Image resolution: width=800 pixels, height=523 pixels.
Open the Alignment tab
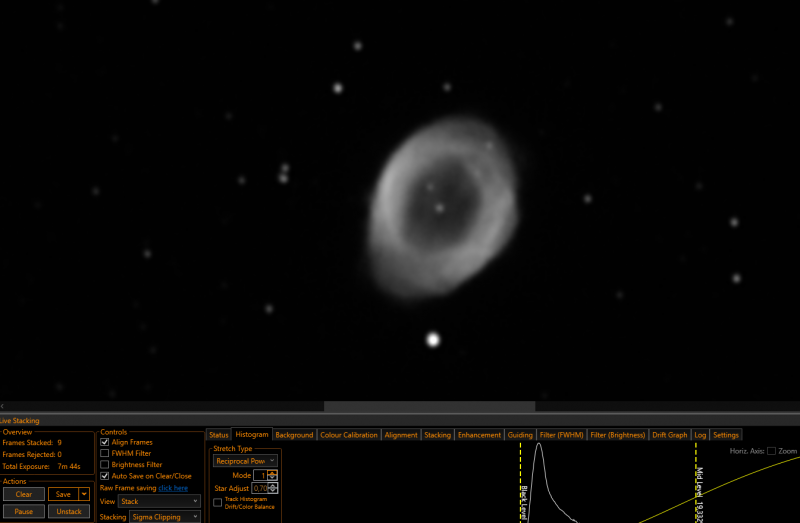click(x=401, y=435)
